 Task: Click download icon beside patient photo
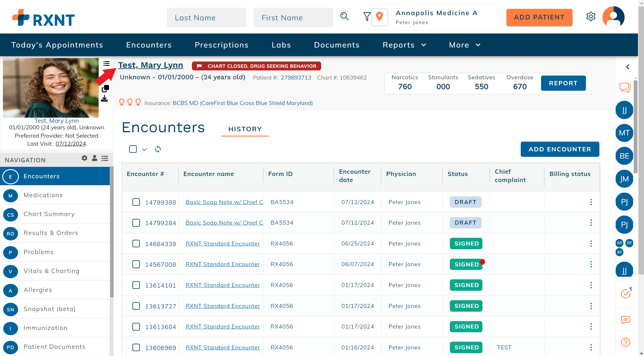pos(104,99)
